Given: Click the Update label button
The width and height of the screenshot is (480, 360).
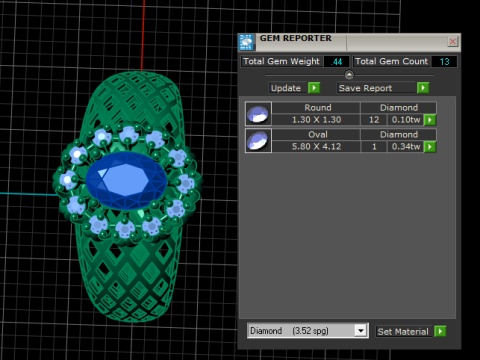Looking at the screenshot, I should tap(287, 88).
